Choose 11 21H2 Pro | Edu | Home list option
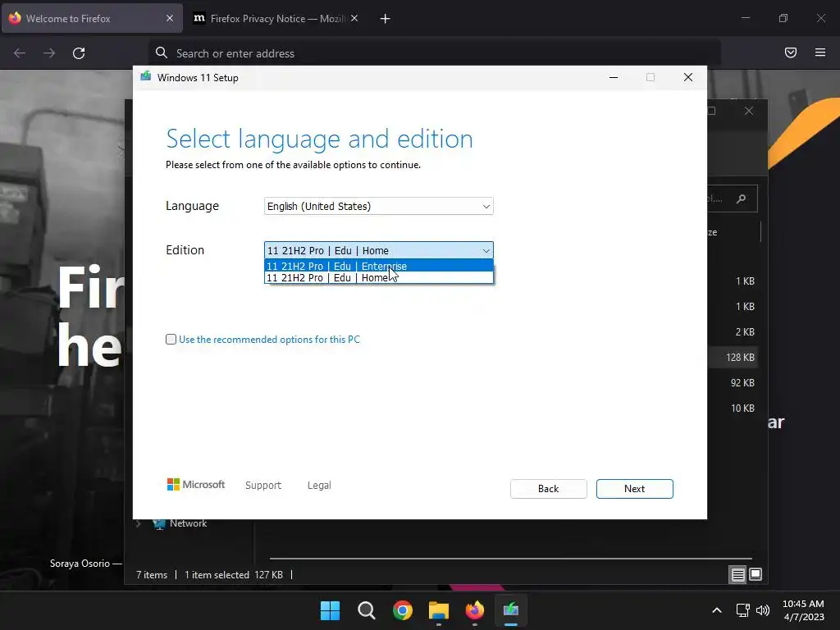Viewport: 840px width, 630px height. tap(379, 278)
